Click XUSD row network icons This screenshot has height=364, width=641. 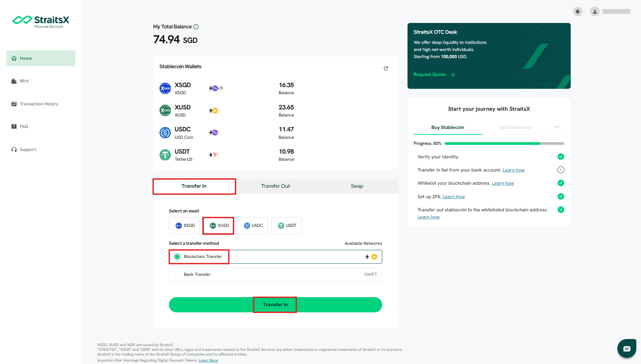213,110
